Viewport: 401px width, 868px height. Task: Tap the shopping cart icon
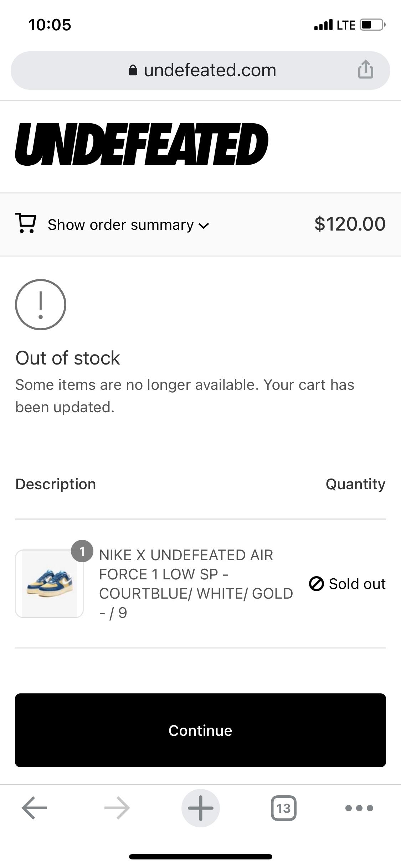[x=25, y=223]
